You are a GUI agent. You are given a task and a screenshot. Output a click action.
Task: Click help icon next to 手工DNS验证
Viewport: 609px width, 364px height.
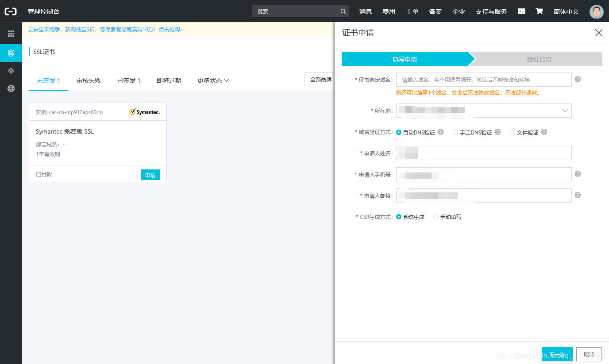(x=497, y=132)
